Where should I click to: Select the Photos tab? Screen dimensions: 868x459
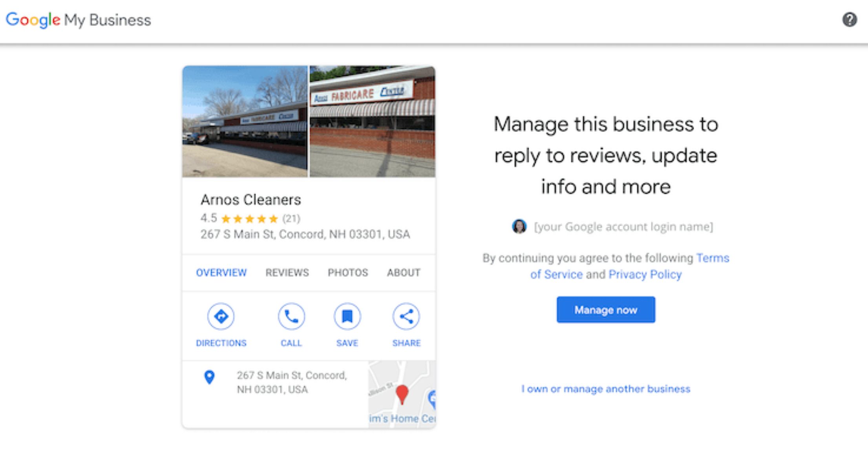click(x=348, y=272)
